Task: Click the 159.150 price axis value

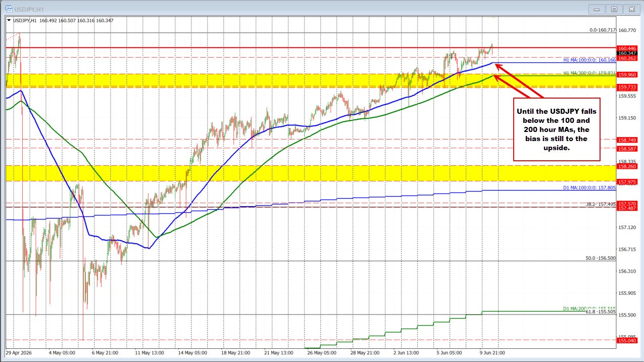Action: click(627, 118)
